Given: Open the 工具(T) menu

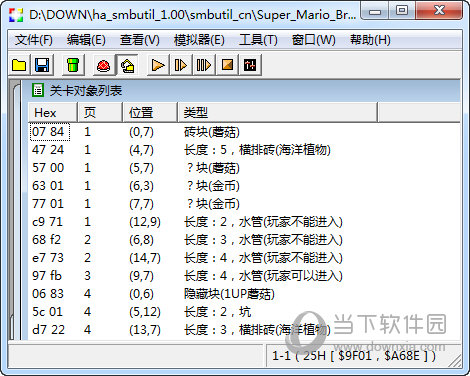Looking at the screenshot, I should coord(258,40).
